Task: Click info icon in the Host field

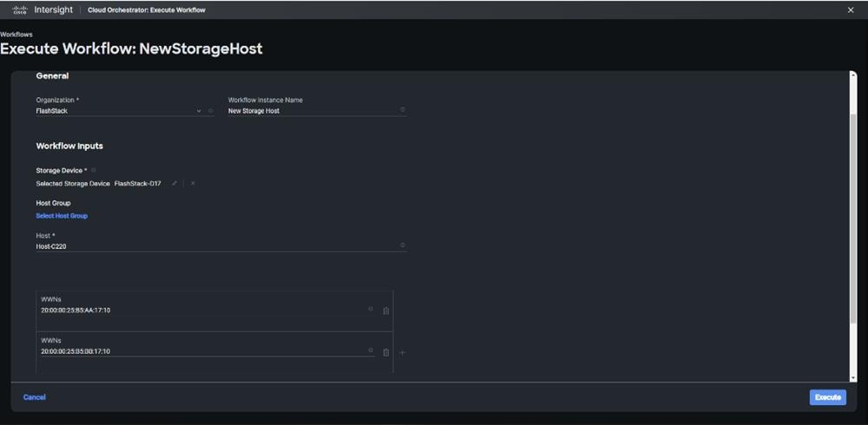Action: (x=403, y=245)
